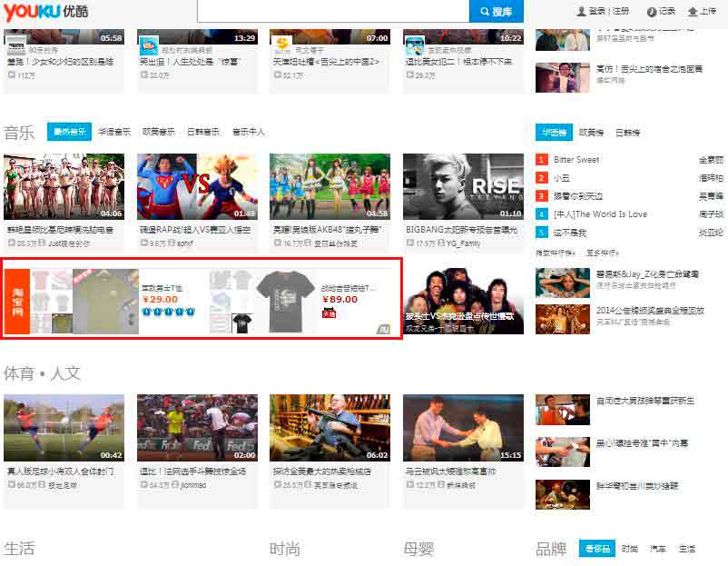Click the ad corner badge icon
Viewport: 728px width, 566px height.
tap(383, 329)
